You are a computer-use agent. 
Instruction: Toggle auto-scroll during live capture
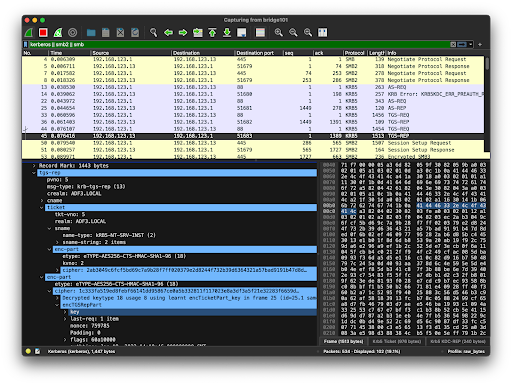[242, 32]
